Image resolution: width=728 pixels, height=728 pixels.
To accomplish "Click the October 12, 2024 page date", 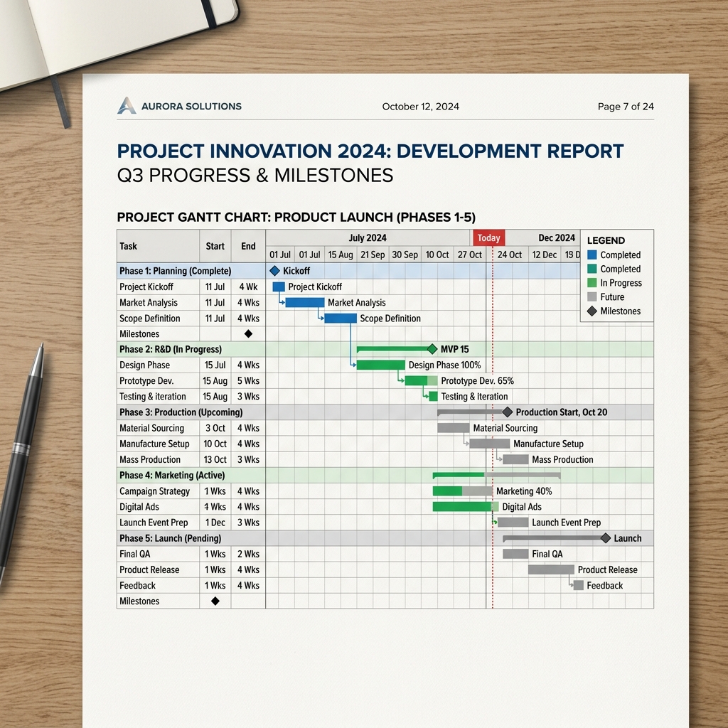I will pyautogui.click(x=421, y=107).
